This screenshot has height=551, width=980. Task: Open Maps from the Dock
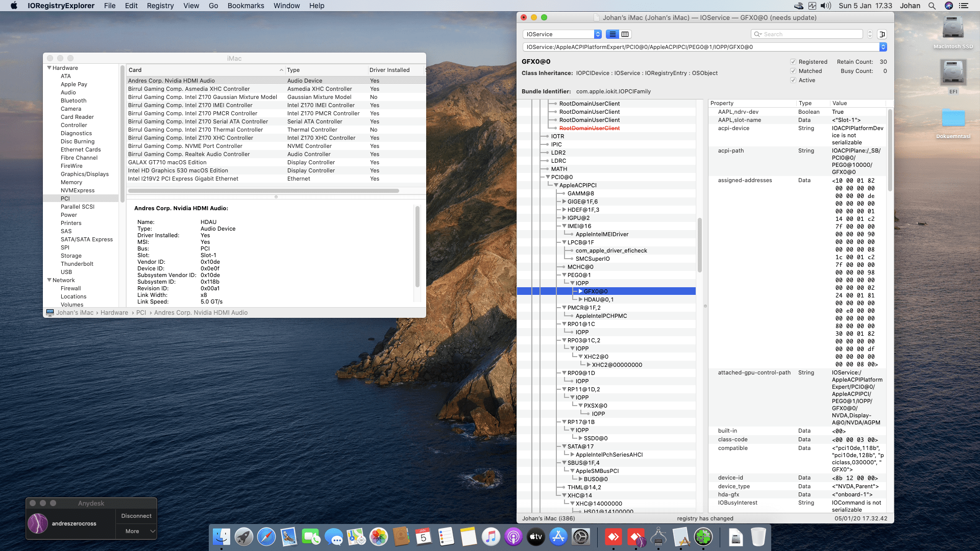click(356, 537)
